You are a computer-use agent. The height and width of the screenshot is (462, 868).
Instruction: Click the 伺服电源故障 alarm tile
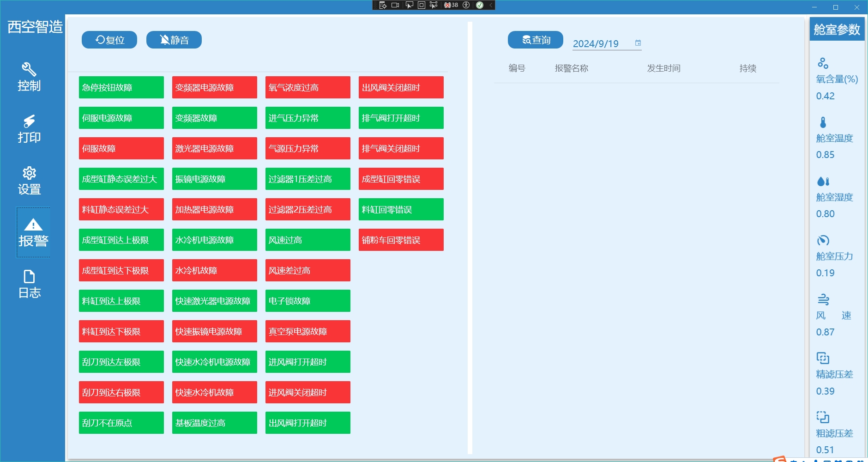[x=121, y=118]
